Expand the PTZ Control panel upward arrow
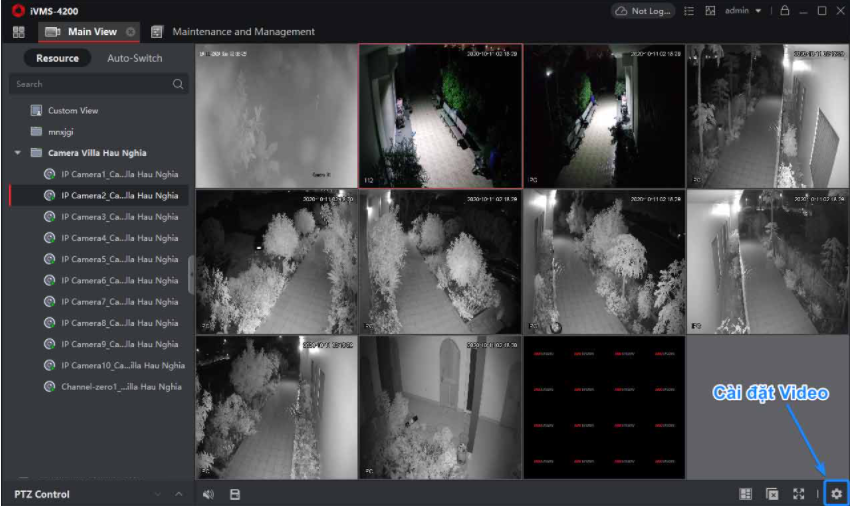 click(x=179, y=494)
